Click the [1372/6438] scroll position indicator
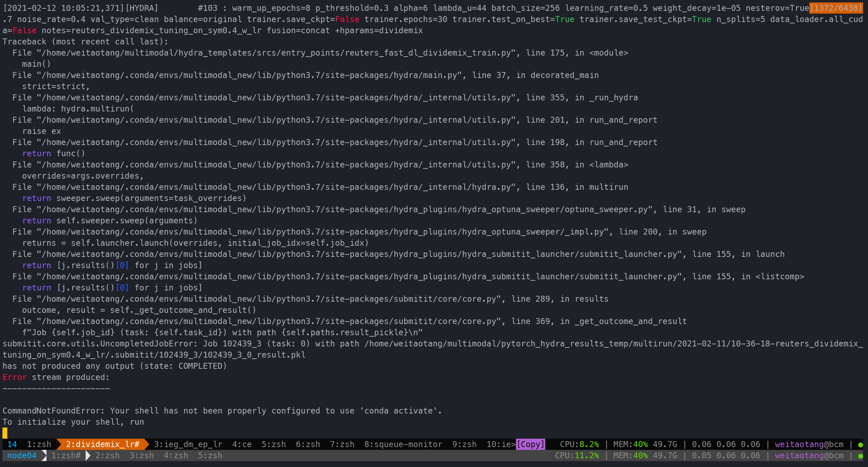This screenshot has width=868, height=467. pos(836,8)
